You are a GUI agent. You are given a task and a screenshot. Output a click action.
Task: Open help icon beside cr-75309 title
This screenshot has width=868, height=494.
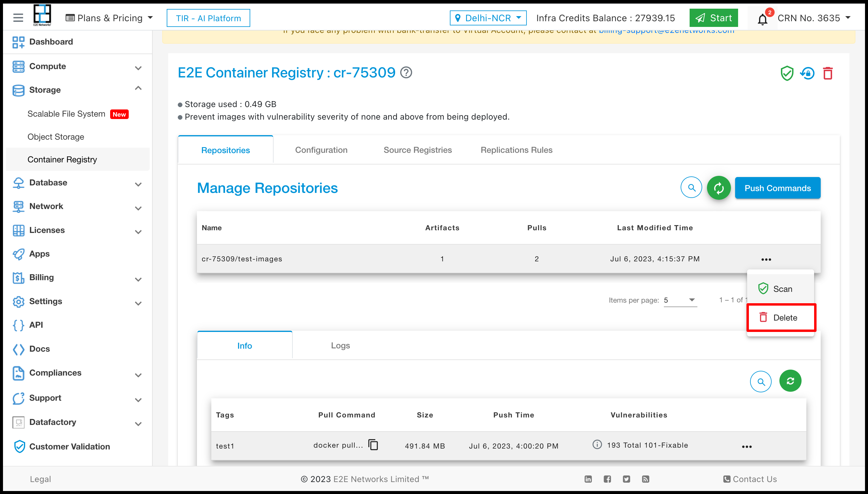(x=406, y=73)
